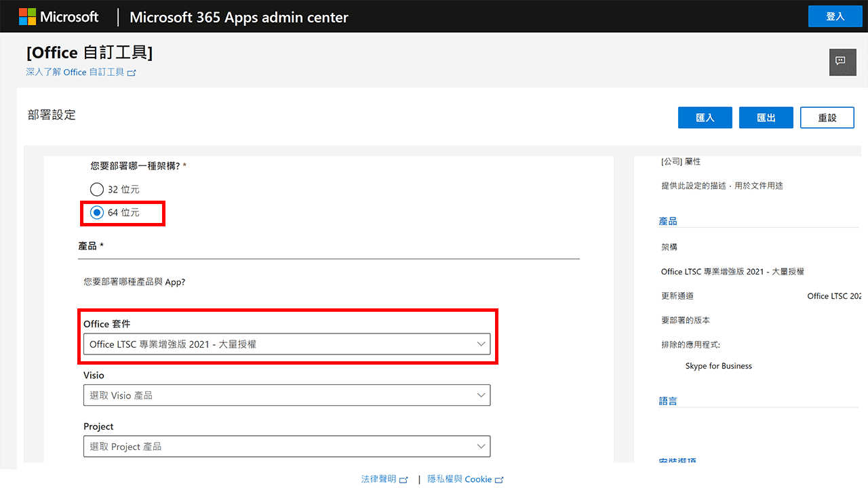Jump to the 語言 section link
The width and height of the screenshot is (868, 488).
click(x=668, y=400)
